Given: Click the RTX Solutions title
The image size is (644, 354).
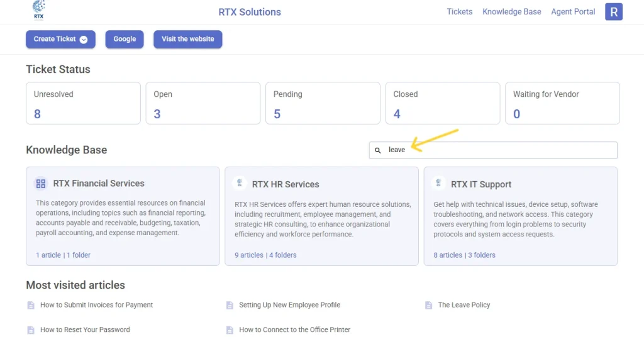Looking at the screenshot, I should point(250,12).
